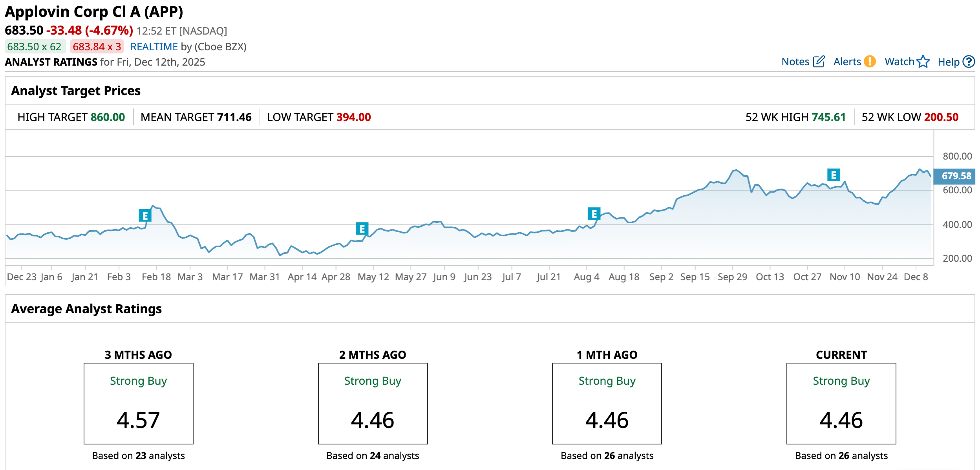Screen dimensions: 980x470
Task: Click the February earnings E marker
Action: [x=145, y=215]
